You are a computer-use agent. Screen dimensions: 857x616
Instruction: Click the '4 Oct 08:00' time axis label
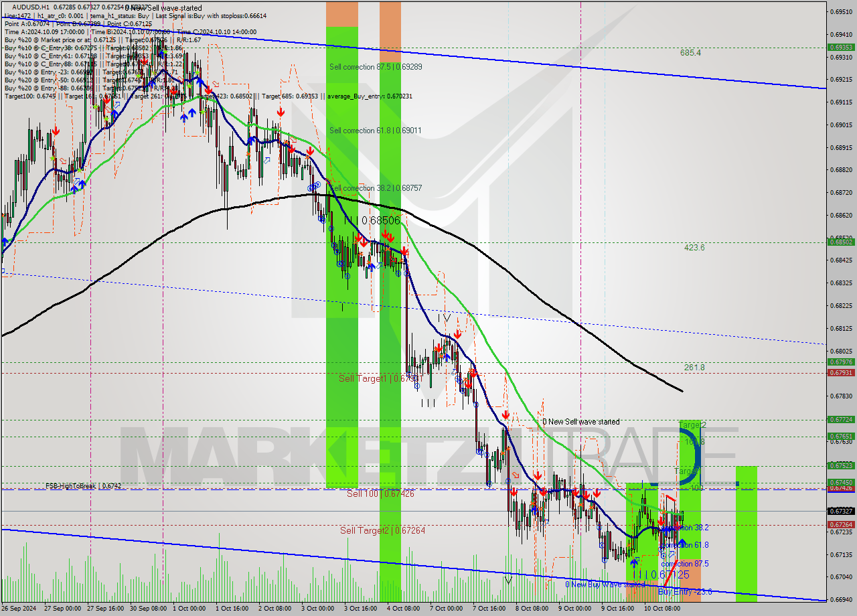point(403,609)
